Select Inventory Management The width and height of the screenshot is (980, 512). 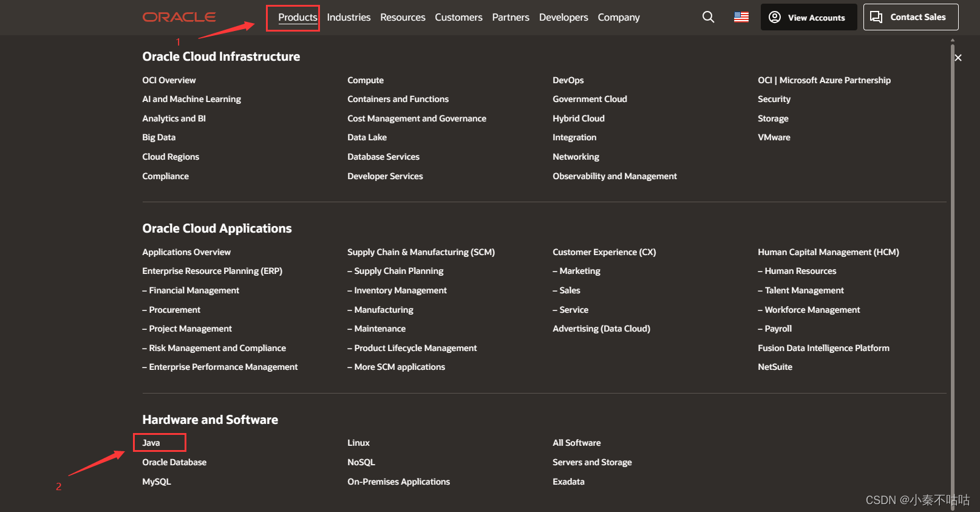[x=397, y=290]
